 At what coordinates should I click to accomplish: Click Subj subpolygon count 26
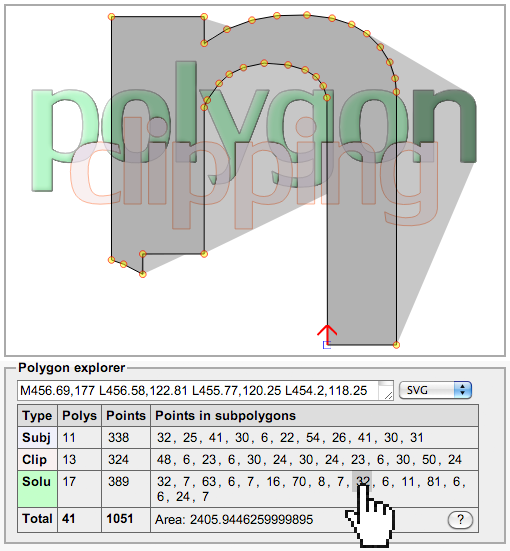pyautogui.click(x=339, y=437)
